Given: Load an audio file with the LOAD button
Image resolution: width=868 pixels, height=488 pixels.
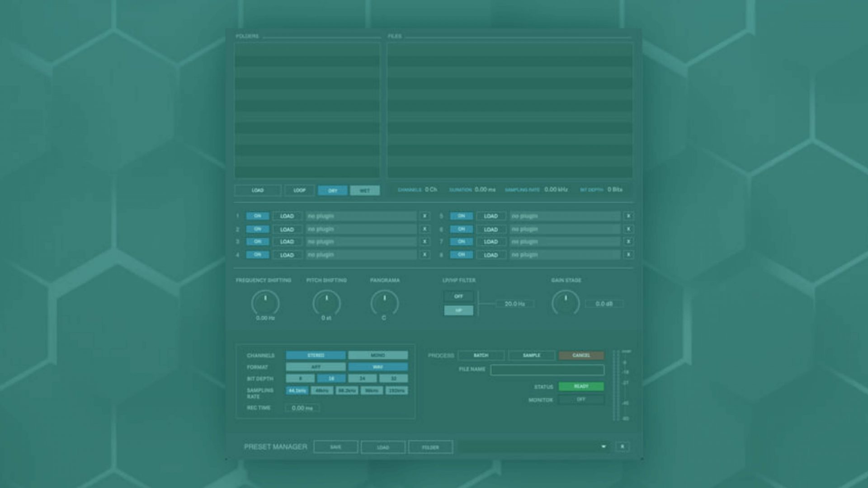Looking at the screenshot, I should (x=257, y=190).
